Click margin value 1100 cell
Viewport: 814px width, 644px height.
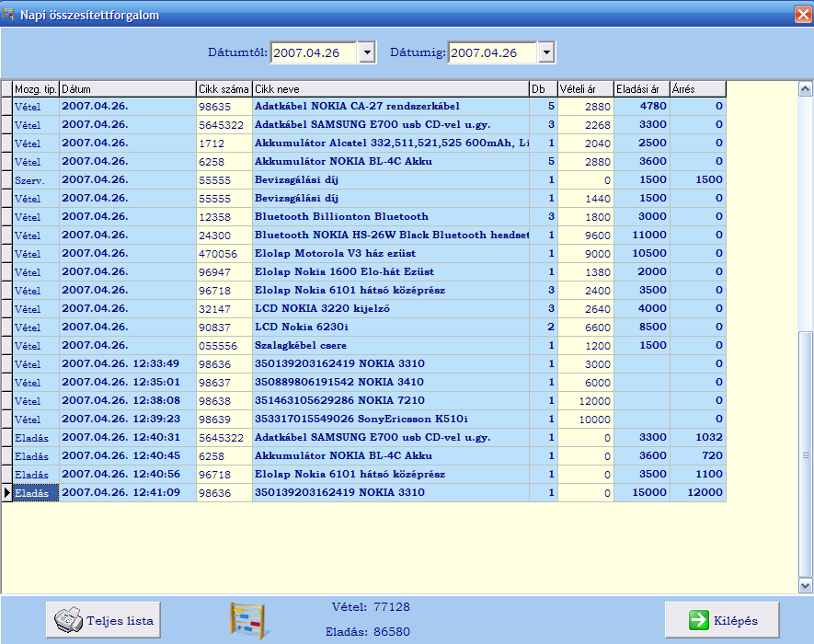(698, 475)
